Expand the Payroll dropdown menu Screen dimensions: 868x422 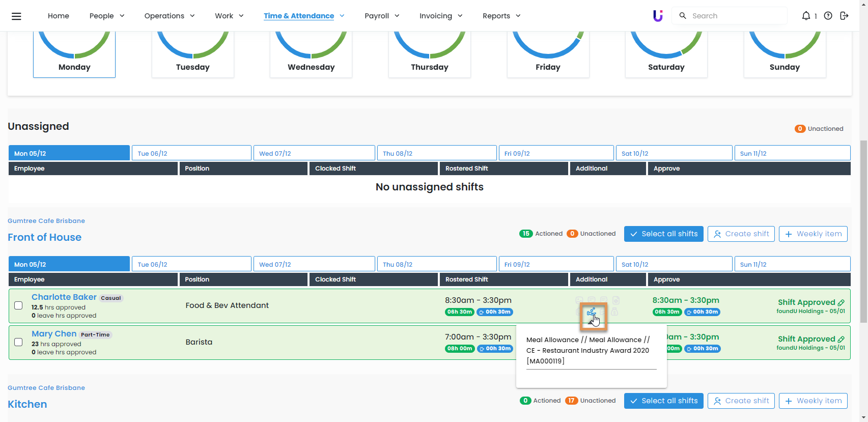coord(382,16)
